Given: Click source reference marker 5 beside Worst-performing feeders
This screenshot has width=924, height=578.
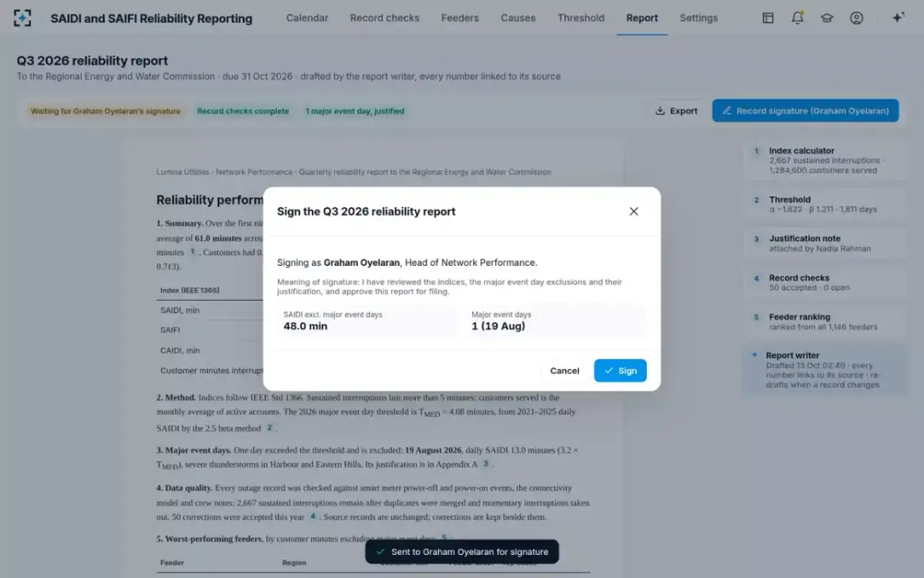Looking at the screenshot, I should pyautogui.click(x=444, y=538).
